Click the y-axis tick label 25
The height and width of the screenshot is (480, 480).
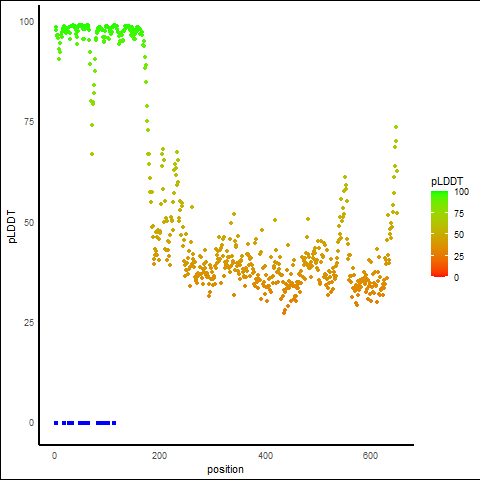point(29,322)
